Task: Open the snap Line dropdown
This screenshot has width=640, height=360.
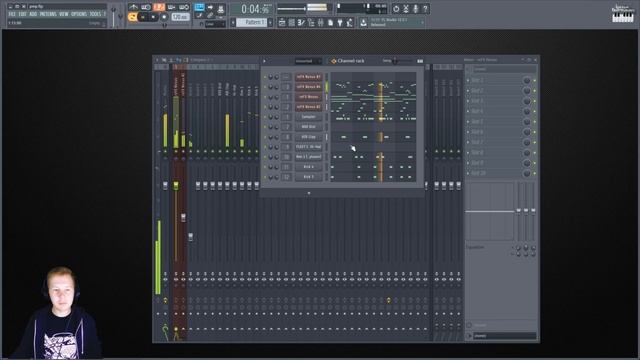Action: [215, 24]
